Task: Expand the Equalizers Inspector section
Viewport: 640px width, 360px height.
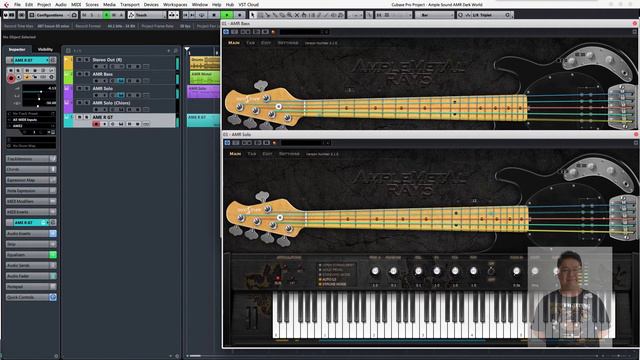Action: pos(31,254)
